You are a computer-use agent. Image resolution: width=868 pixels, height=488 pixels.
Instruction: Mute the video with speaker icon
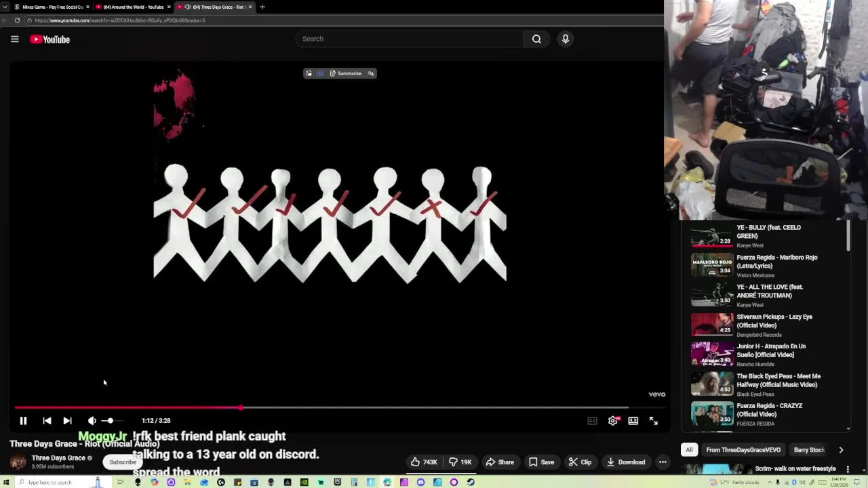[x=92, y=421]
